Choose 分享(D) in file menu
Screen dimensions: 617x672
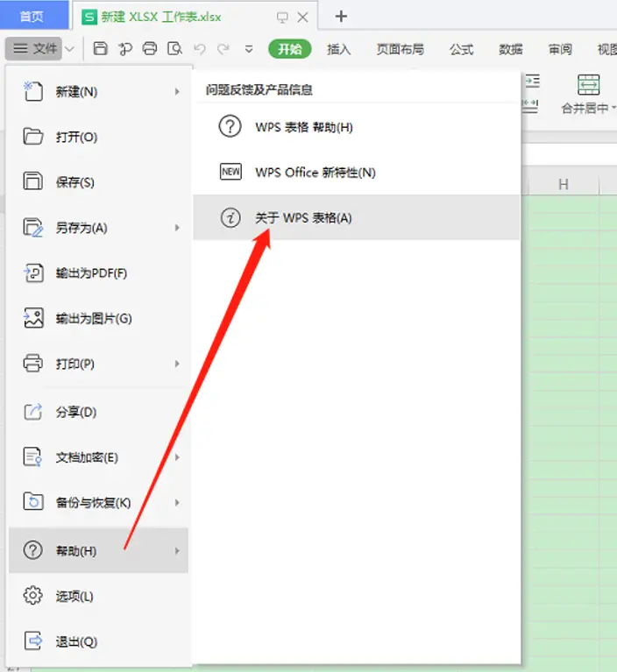pos(99,412)
